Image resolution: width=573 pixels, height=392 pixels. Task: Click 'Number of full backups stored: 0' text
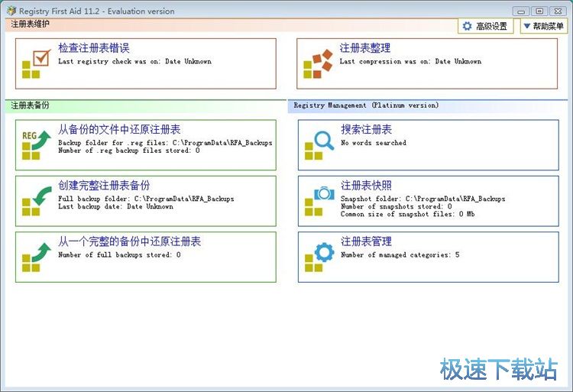pos(119,255)
